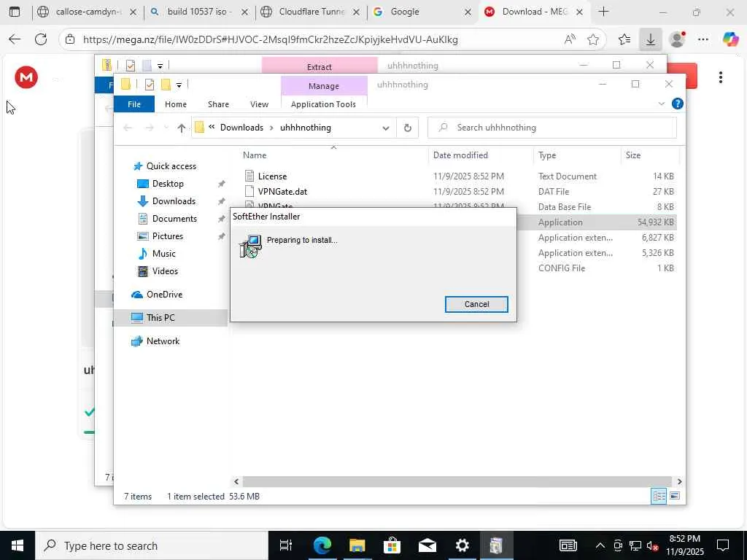Open MEGA page three-dot menu
The image size is (747, 560).
click(720, 77)
